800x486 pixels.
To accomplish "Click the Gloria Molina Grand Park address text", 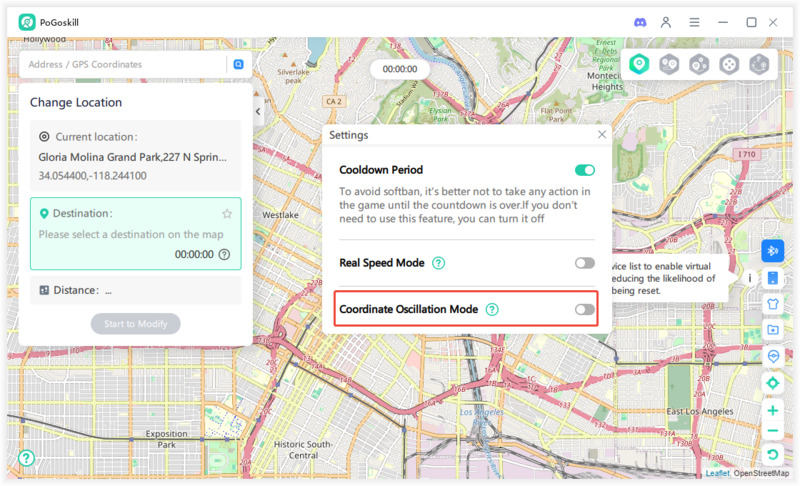I will point(132,157).
